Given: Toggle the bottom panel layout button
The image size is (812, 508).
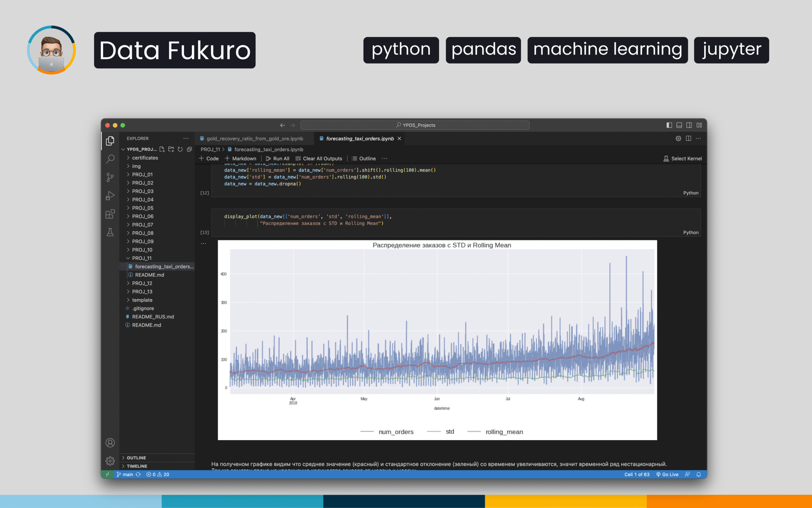Looking at the screenshot, I should click(x=679, y=125).
